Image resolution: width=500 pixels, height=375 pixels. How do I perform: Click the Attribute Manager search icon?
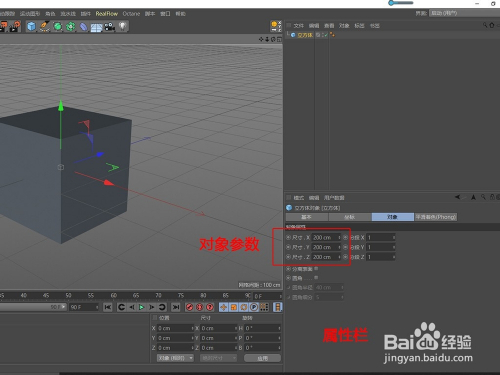tap(483, 197)
